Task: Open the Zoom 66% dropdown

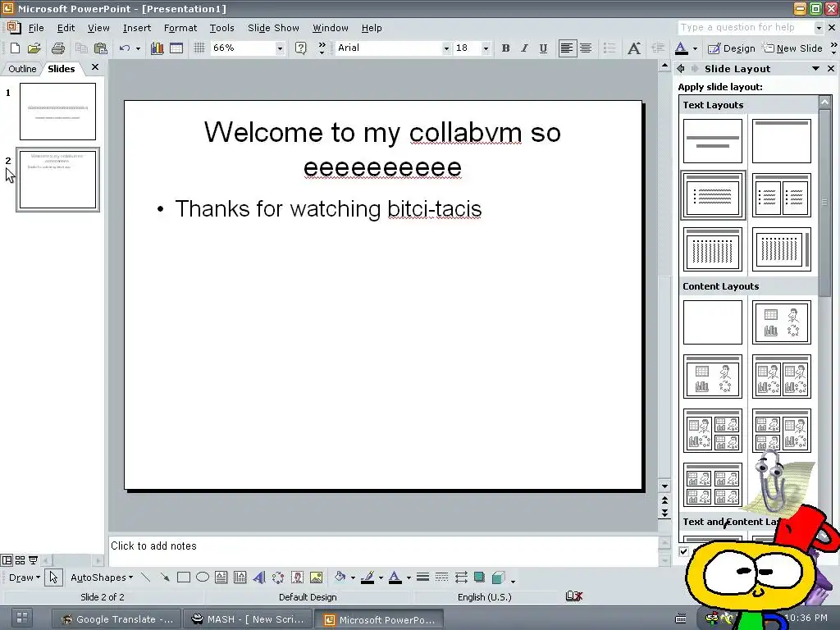Action: pos(280,48)
